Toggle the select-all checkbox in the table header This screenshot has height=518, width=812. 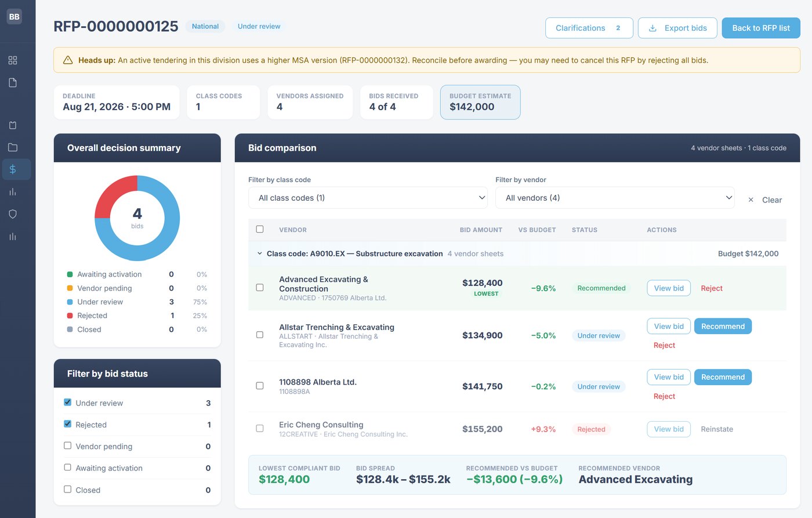click(260, 229)
